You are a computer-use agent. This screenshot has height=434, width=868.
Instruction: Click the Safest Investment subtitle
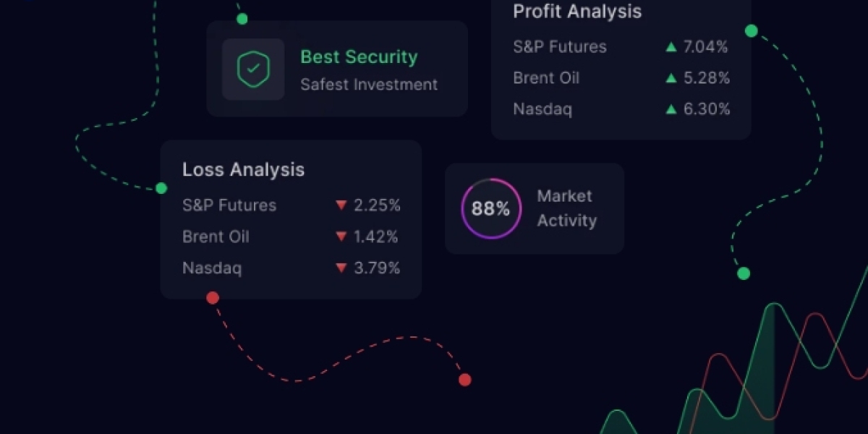tap(369, 85)
